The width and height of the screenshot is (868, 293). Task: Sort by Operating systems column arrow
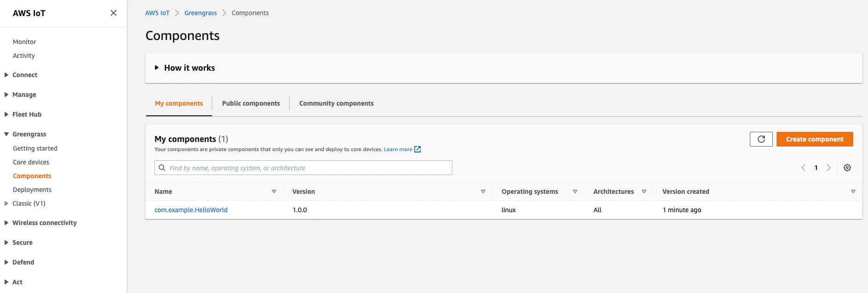575,192
